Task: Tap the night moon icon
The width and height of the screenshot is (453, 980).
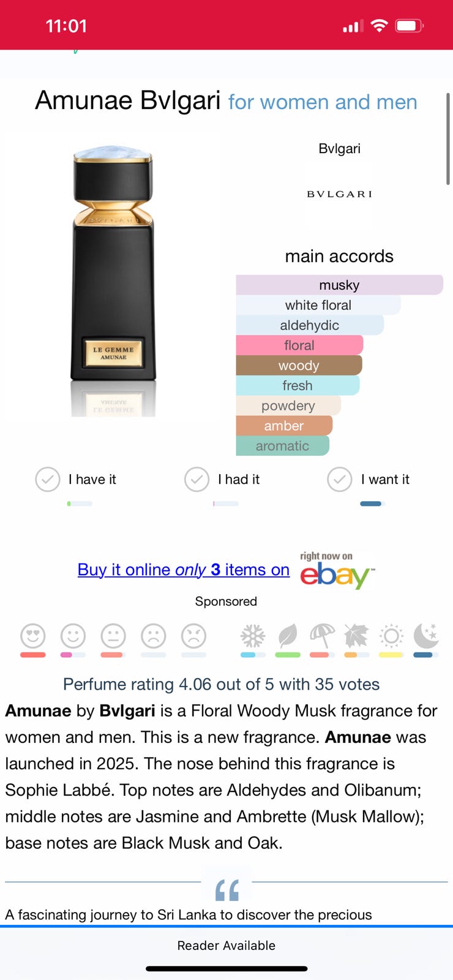Action: coord(426,636)
